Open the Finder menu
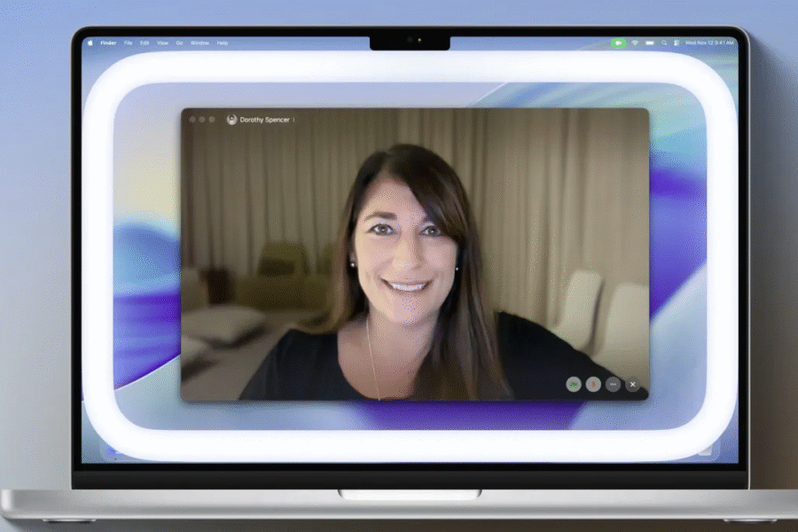This screenshot has height=532, width=798. click(108, 43)
